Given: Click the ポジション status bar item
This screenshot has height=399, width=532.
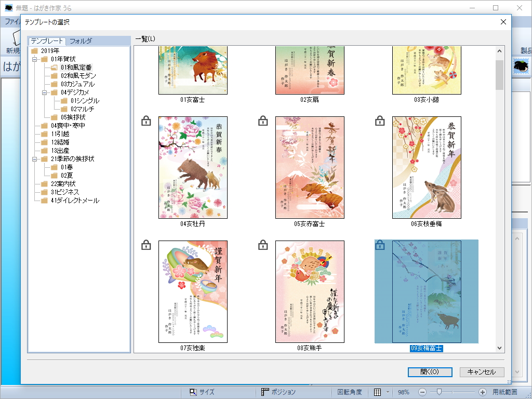Looking at the screenshot, I should click(278, 392).
